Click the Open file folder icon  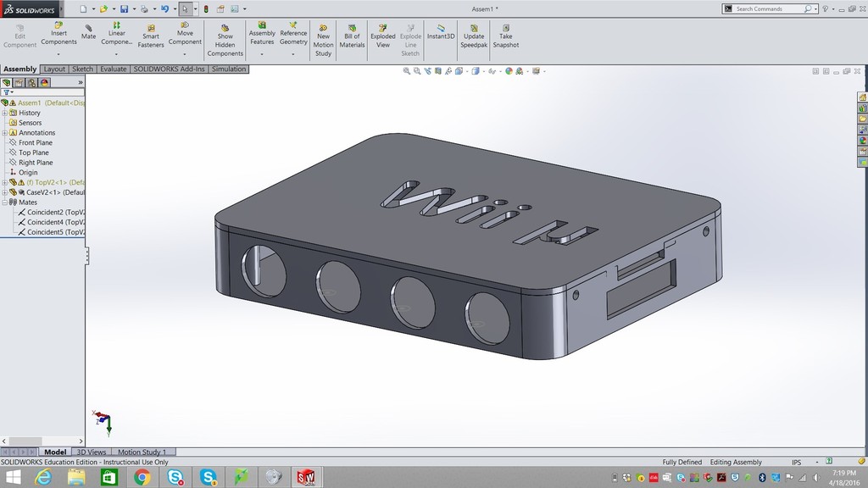pyautogui.click(x=103, y=8)
